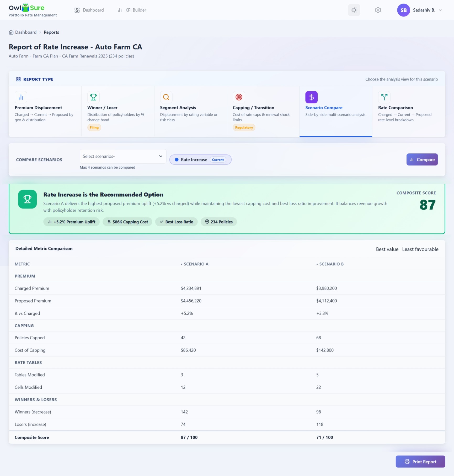Open KPI Builder in top navigation
This screenshot has height=476, width=454.
tap(132, 10)
